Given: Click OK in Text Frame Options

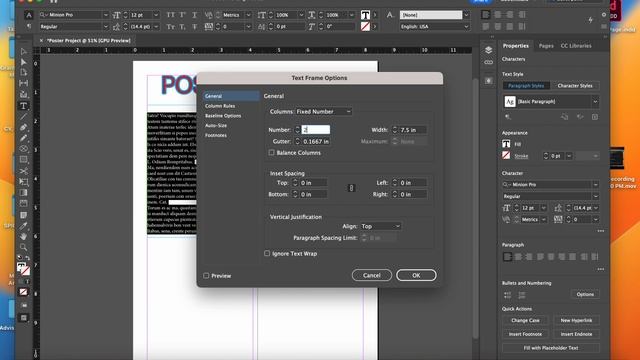Looking at the screenshot, I should 416,275.
